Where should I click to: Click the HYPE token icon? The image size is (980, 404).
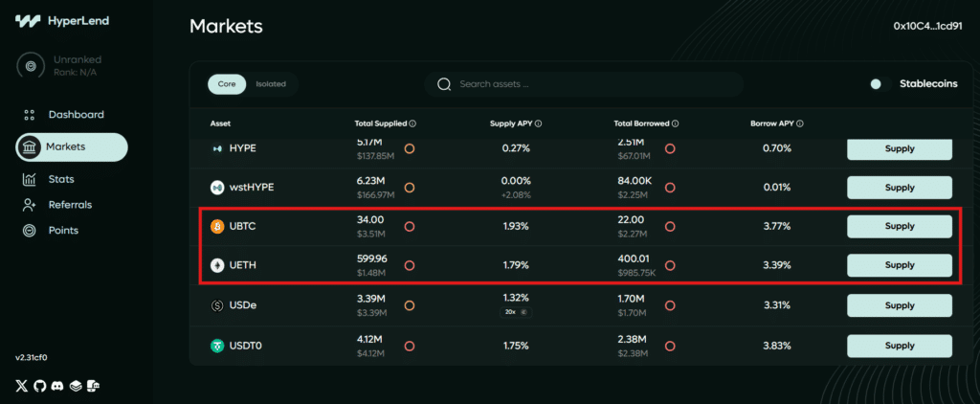tap(217, 148)
